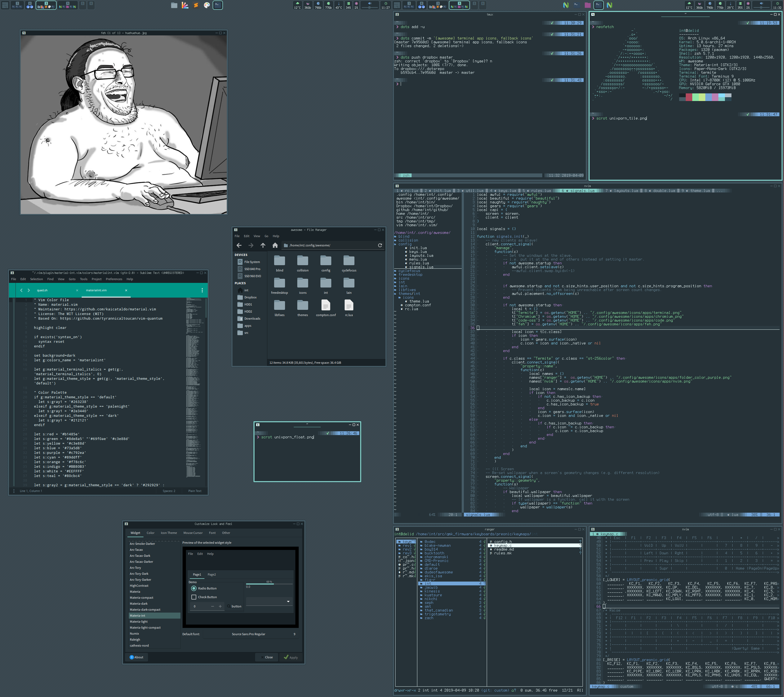Switch to Color tab in Look and Feel
This screenshot has height=697, width=784.
[x=150, y=533]
